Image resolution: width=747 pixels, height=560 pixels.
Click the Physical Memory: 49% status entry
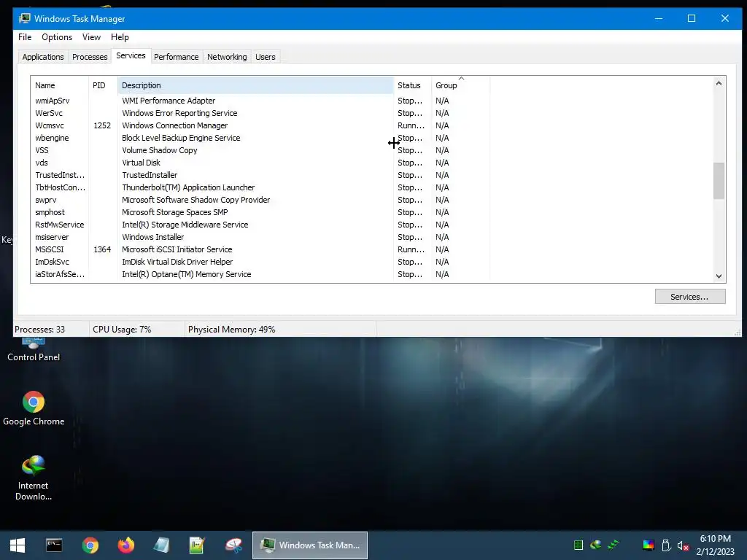231,329
